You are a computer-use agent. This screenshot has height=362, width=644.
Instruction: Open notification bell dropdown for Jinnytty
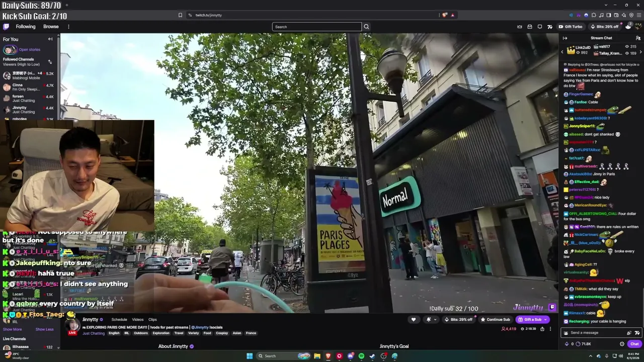431,319
